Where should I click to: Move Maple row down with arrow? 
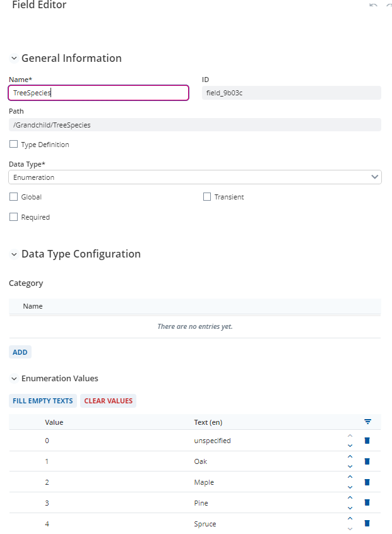tap(350, 487)
